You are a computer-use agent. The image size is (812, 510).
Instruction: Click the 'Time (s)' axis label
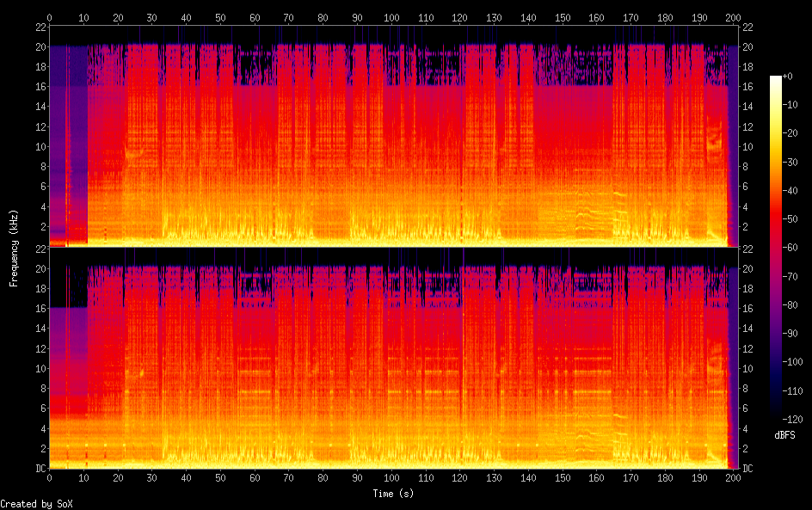pyautogui.click(x=391, y=494)
